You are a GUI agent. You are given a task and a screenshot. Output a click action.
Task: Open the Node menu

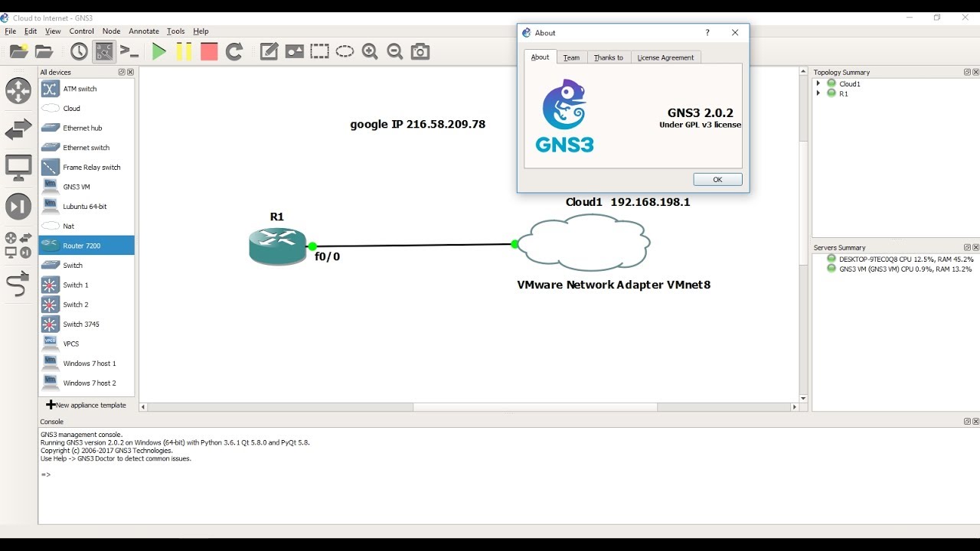pos(111,31)
